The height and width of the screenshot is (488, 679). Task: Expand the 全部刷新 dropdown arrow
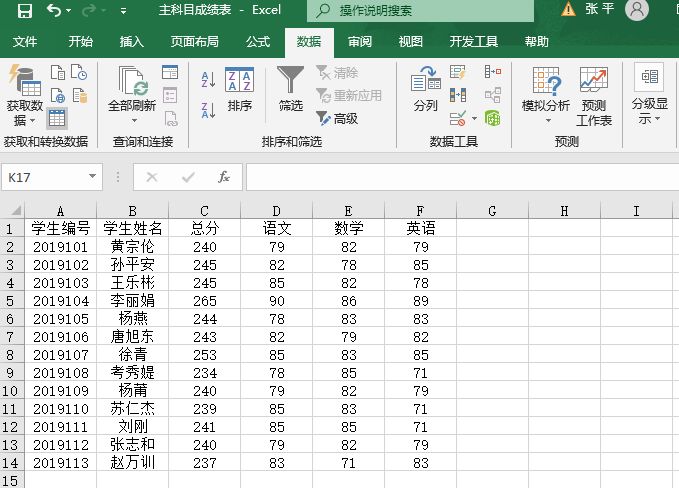coord(131,120)
